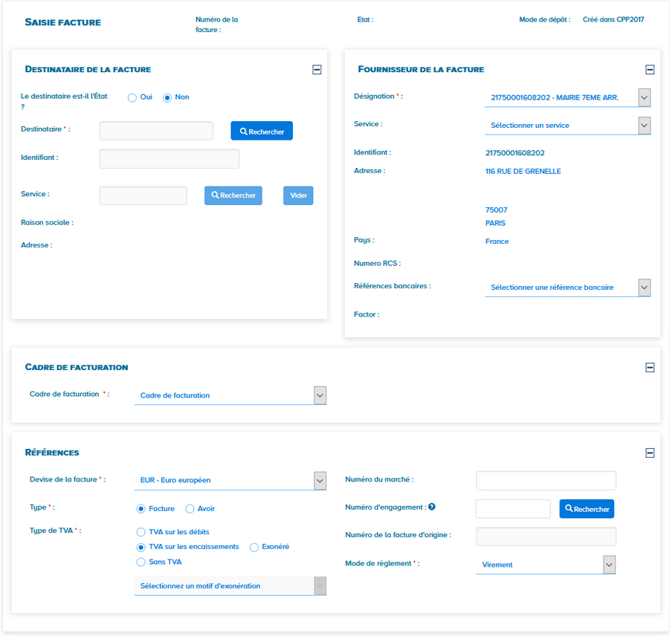Choose the Sans TVA option

141,562
